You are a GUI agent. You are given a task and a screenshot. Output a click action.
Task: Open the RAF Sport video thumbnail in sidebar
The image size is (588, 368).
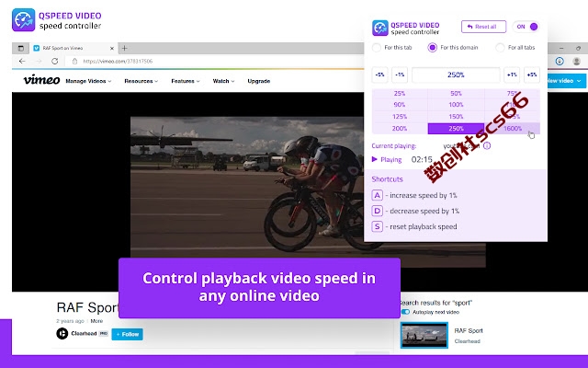click(424, 335)
